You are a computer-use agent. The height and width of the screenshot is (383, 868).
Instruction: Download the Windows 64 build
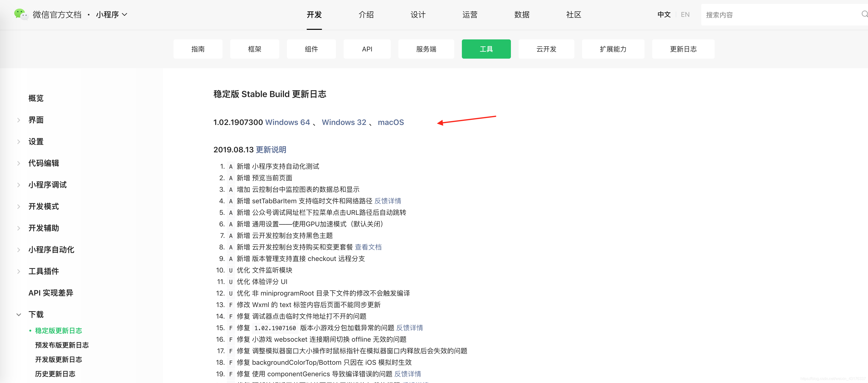pos(287,122)
